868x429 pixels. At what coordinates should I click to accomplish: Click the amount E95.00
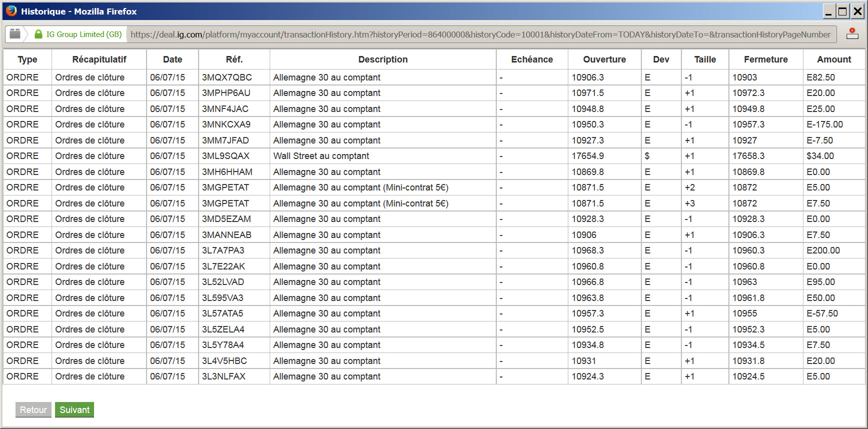click(x=821, y=282)
